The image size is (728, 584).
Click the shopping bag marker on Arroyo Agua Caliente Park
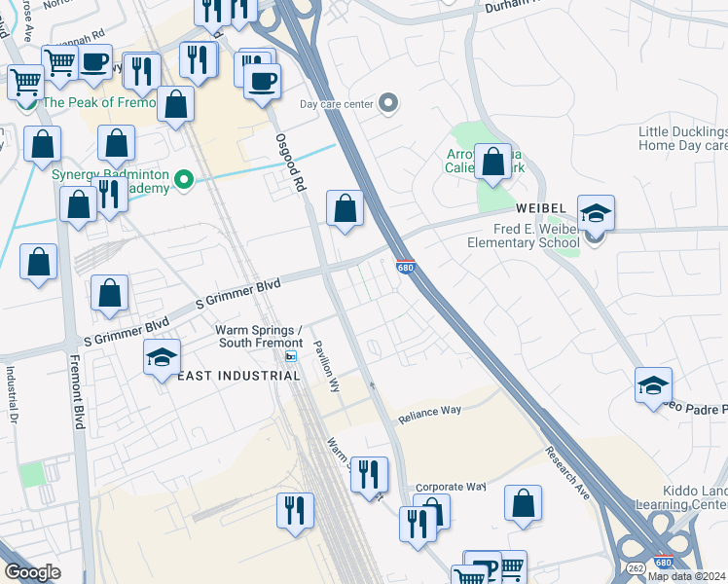click(492, 164)
